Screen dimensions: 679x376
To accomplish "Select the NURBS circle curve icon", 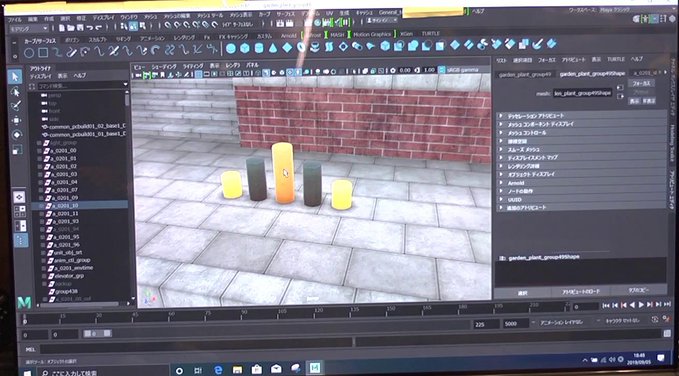I will pyautogui.click(x=29, y=53).
